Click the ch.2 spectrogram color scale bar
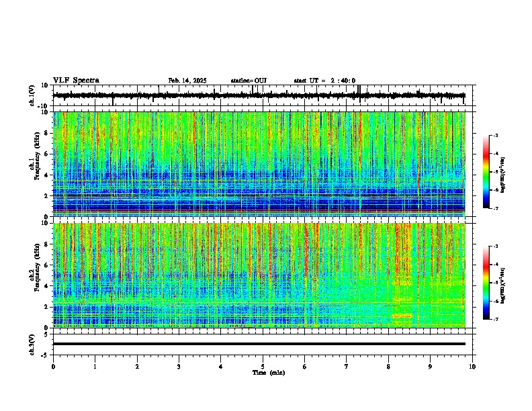 coord(486,283)
